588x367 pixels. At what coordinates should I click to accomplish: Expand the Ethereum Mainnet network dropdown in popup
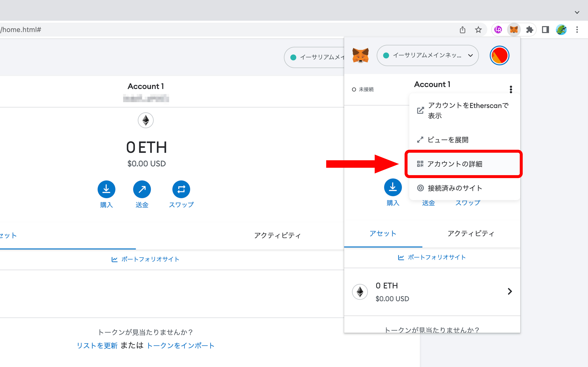[x=427, y=55]
